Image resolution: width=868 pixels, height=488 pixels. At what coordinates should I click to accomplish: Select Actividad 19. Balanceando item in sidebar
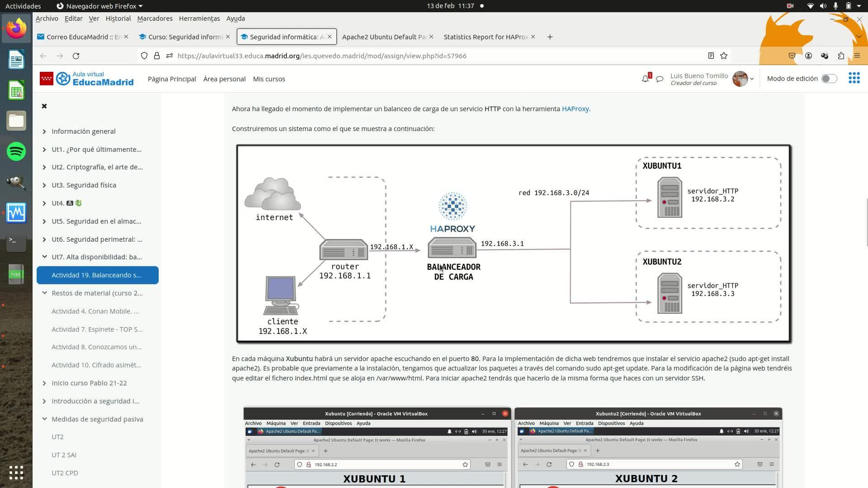96,275
